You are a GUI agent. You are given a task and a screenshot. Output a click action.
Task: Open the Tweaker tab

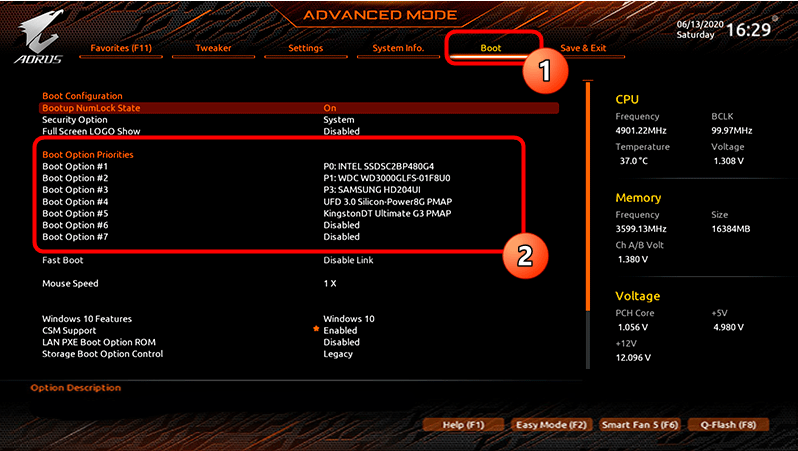[213, 48]
